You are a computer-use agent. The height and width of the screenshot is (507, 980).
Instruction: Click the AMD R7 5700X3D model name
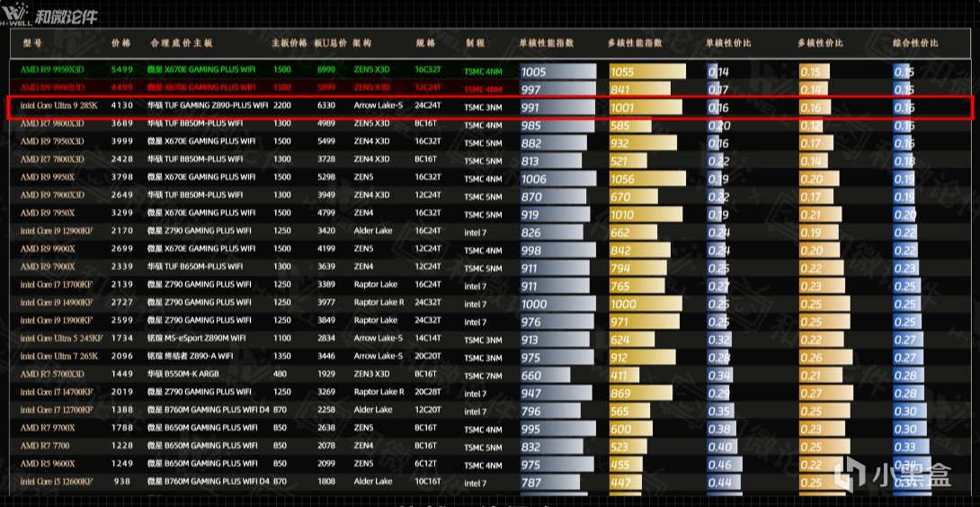click(52, 374)
